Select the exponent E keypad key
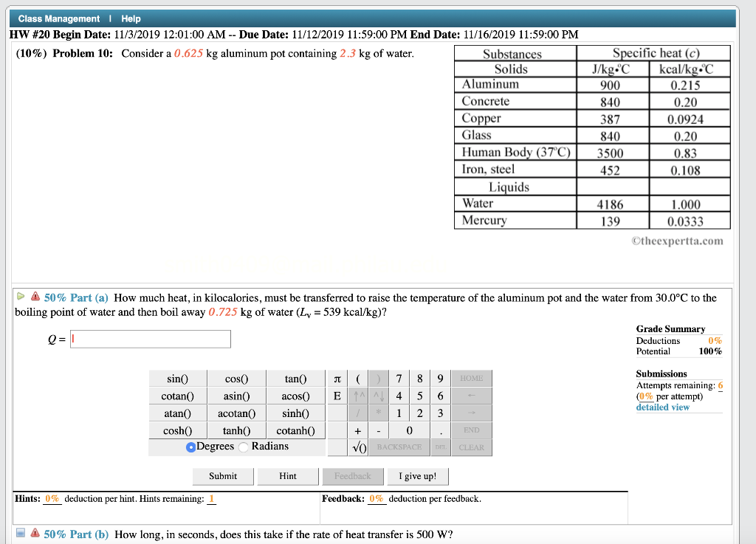The height and width of the screenshot is (544, 756). click(337, 396)
